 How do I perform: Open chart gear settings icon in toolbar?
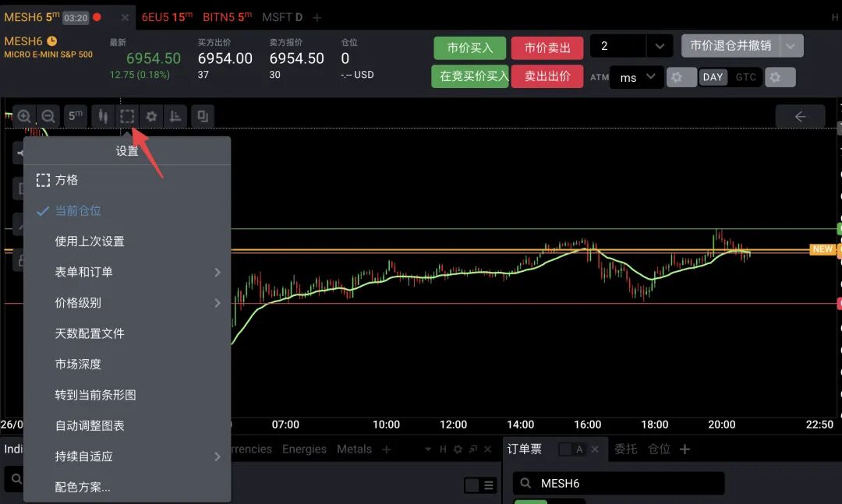[x=151, y=117]
